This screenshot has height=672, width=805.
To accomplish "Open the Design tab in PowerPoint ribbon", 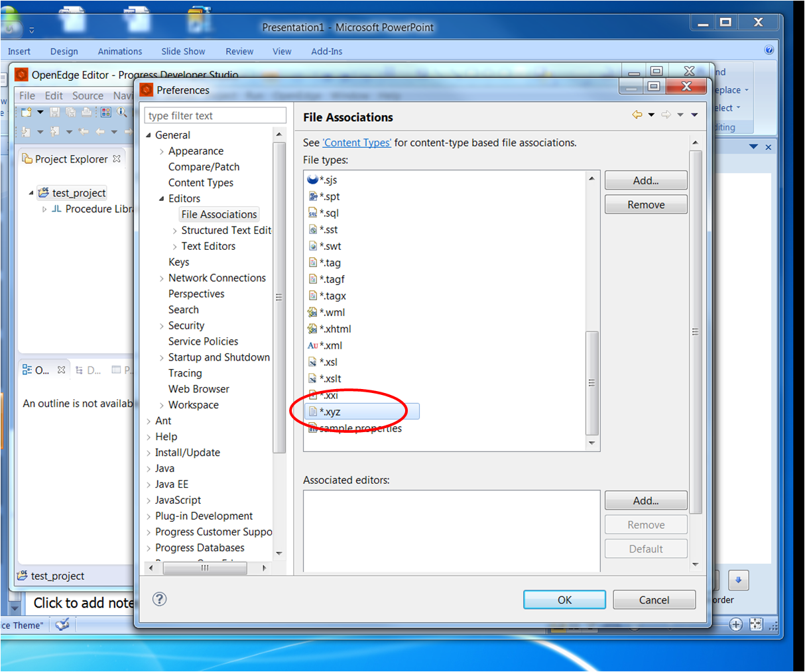I will pyautogui.click(x=64, y=51).
